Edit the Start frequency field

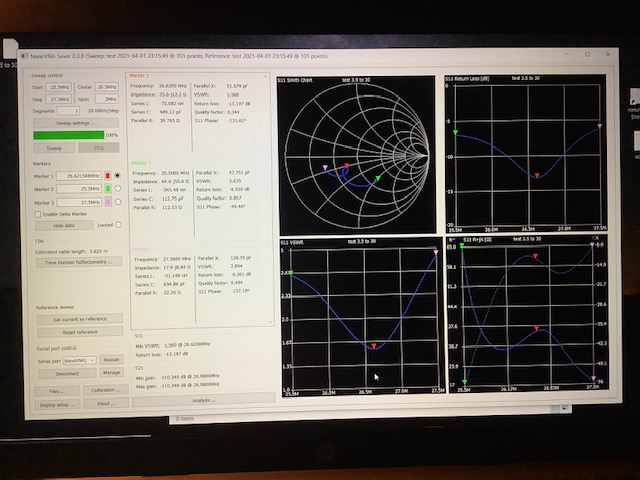59,87
